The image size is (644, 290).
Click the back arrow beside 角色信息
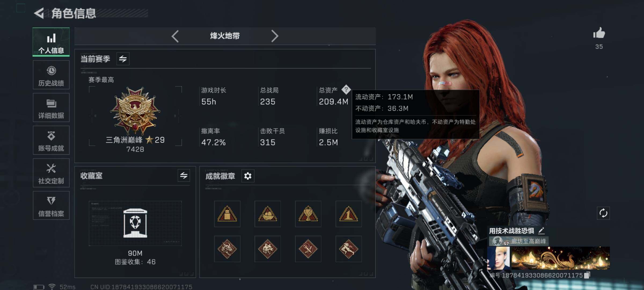coord(39,13)
